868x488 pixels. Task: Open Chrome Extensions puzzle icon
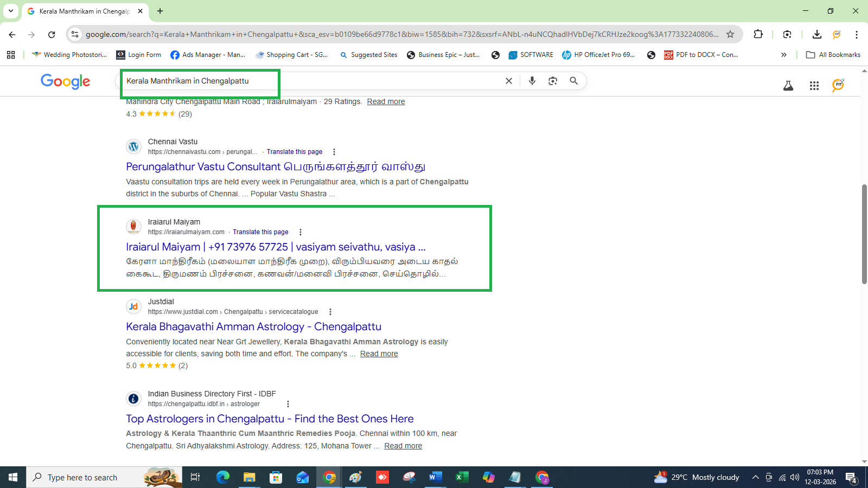[758, 34]
